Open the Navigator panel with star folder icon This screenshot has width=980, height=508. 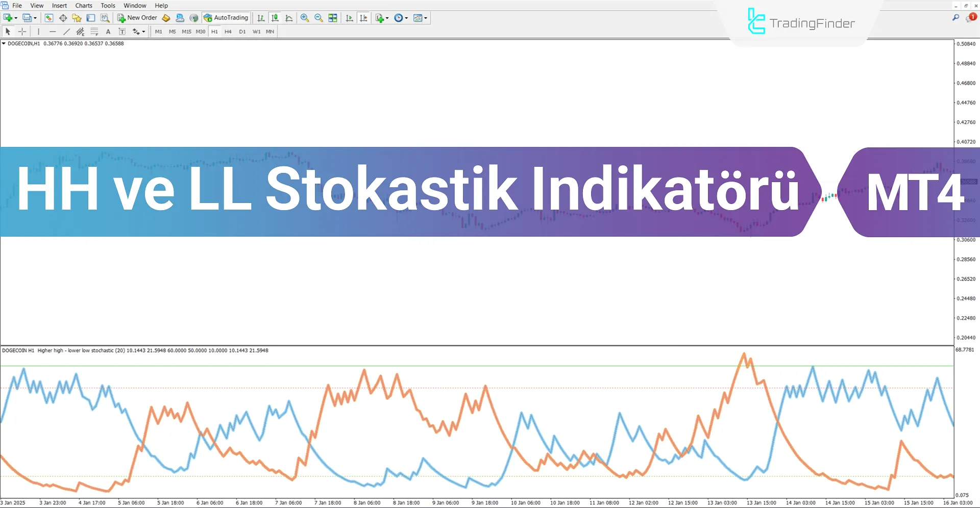77,18
